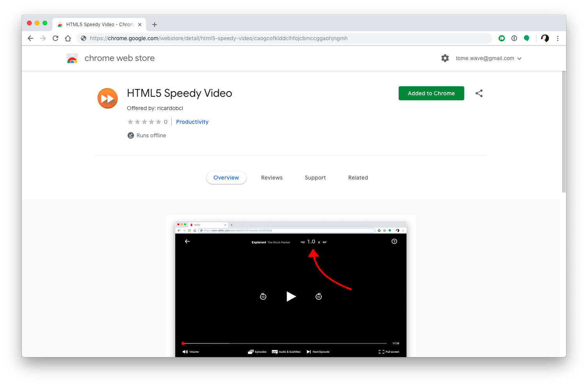Click the 1.0 x speed indicator
The height and width of the screenshot is (386, 588).
point(314,242)
